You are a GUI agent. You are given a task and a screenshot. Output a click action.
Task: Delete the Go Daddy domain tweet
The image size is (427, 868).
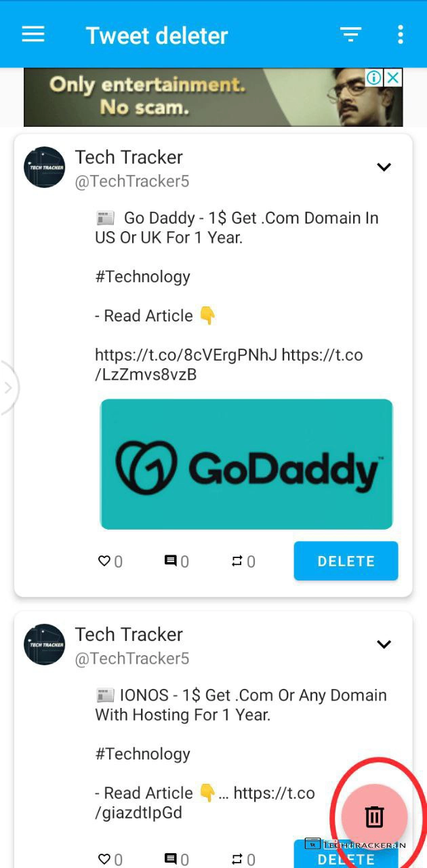[x=346, y=561]
